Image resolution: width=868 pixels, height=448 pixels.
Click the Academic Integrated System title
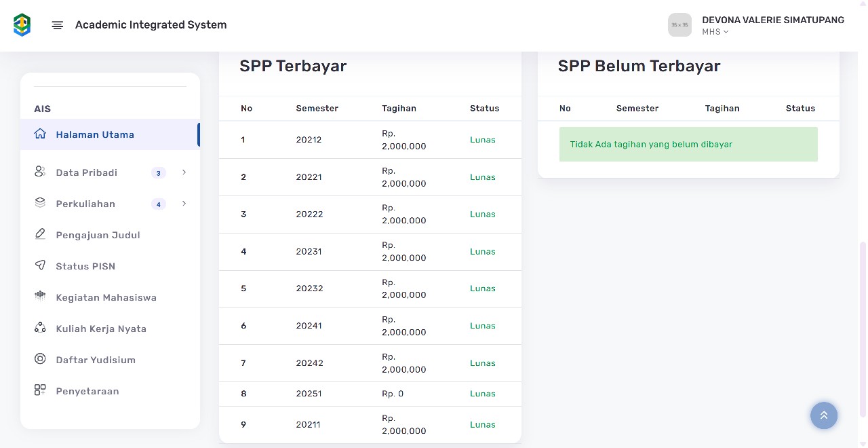(x=151, y=25)
